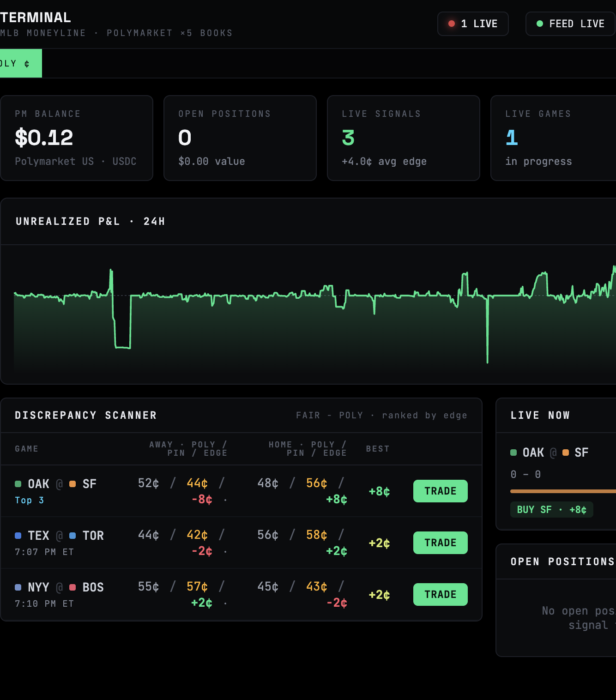Screen dimensions: 616x700
Task: Click the 56¢ home pin value for SF
Action: pos(317,483)
